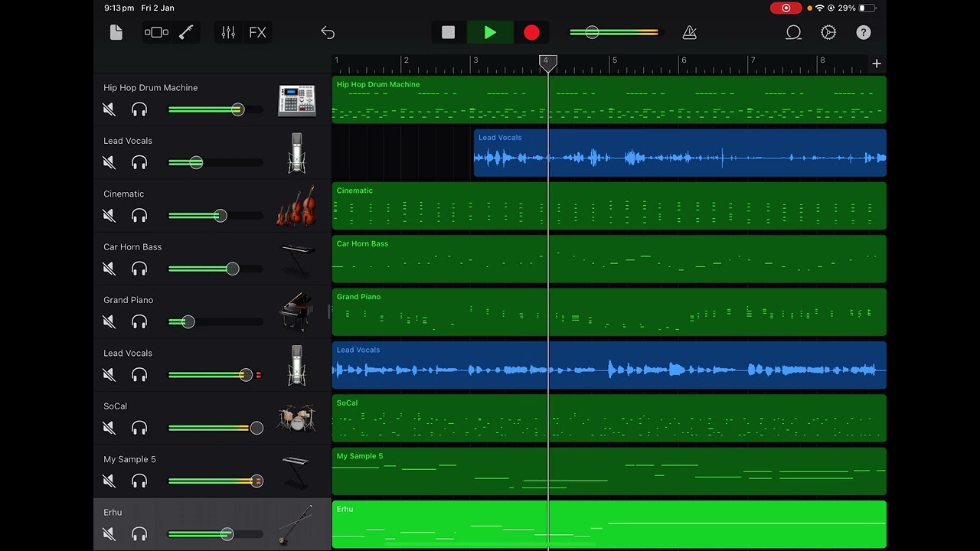Open the FX panel
This screenshot has height=551, width=980.
click(257, 32)
